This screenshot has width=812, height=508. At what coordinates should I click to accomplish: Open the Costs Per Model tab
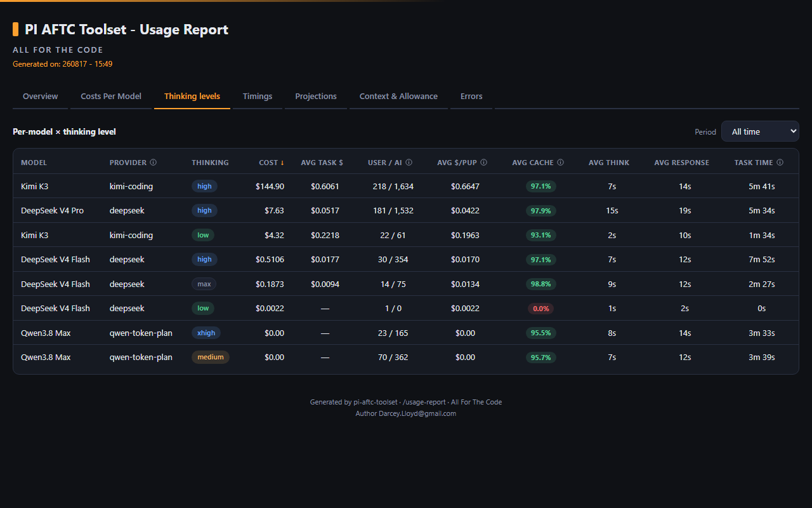[x=111, y=97]
